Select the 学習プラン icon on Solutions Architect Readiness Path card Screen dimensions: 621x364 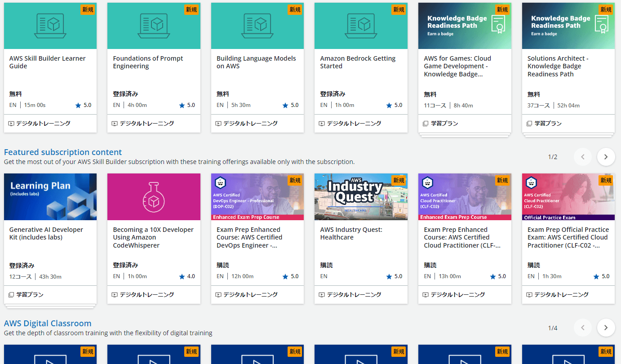pyautogui.click(x=529, y=123)
